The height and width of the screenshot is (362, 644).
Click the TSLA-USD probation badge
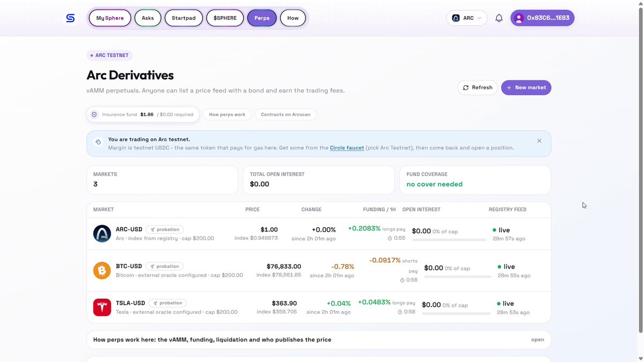point(167,302)
